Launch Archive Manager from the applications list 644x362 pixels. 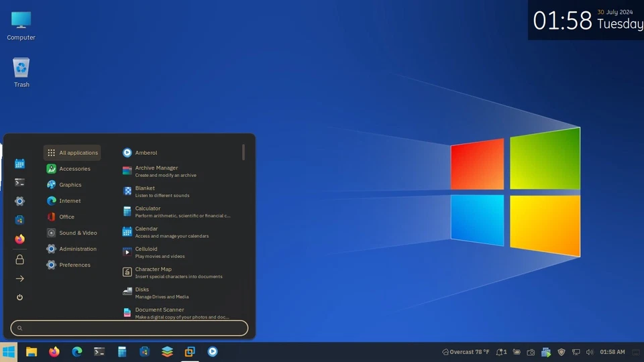156,168
